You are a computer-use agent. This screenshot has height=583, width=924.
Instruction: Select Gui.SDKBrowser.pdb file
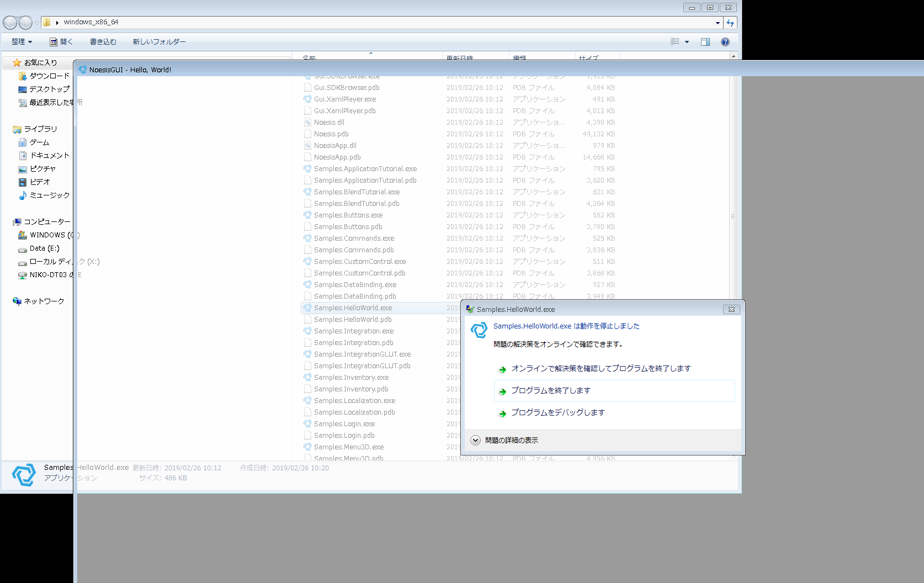[347, 88]
